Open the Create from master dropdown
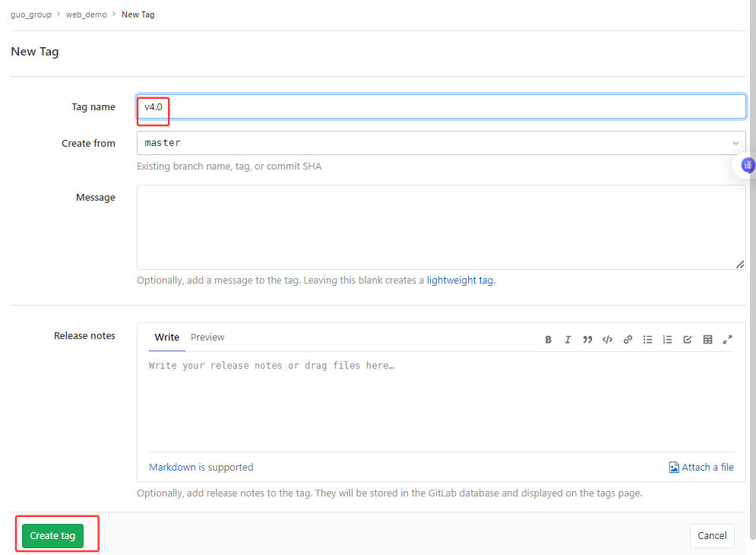This screenshot has width=756, height=555. tap(441, 143)
